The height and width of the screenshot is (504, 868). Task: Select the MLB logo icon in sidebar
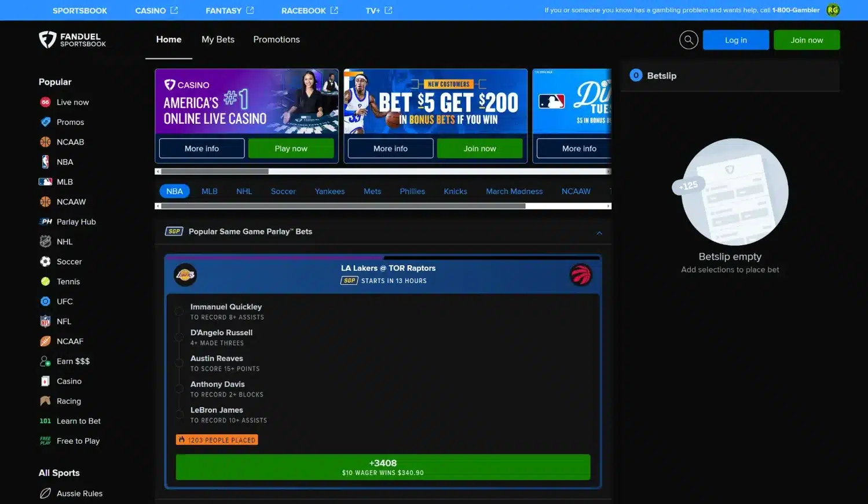(45, 182)
